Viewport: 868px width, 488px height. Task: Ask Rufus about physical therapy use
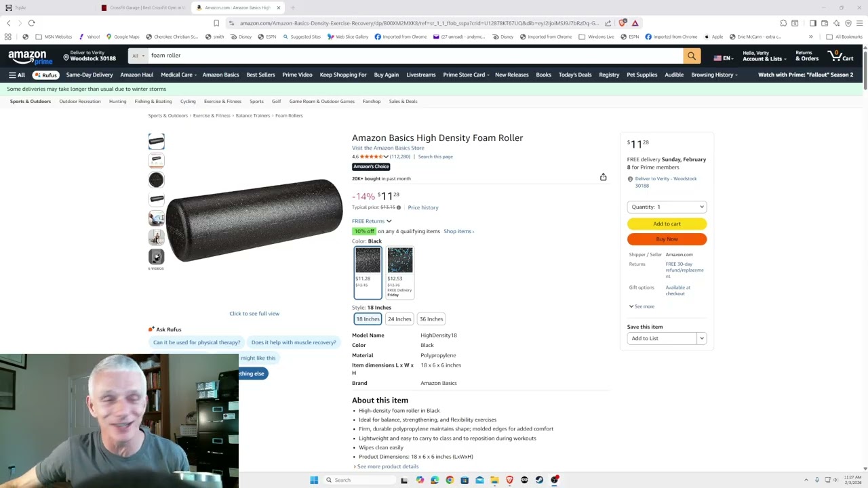[197, 342]
